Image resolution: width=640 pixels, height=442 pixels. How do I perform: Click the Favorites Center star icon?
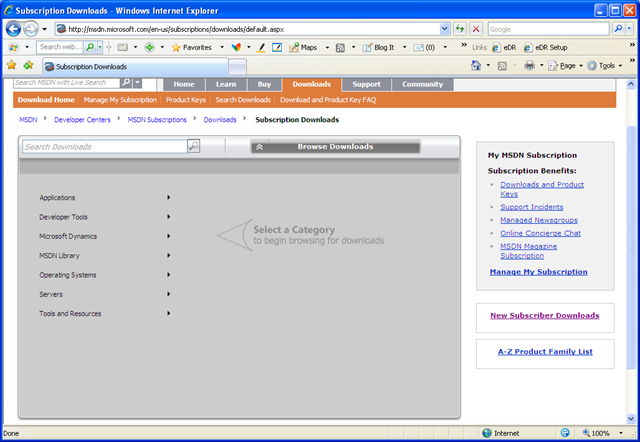click(12, 65)
